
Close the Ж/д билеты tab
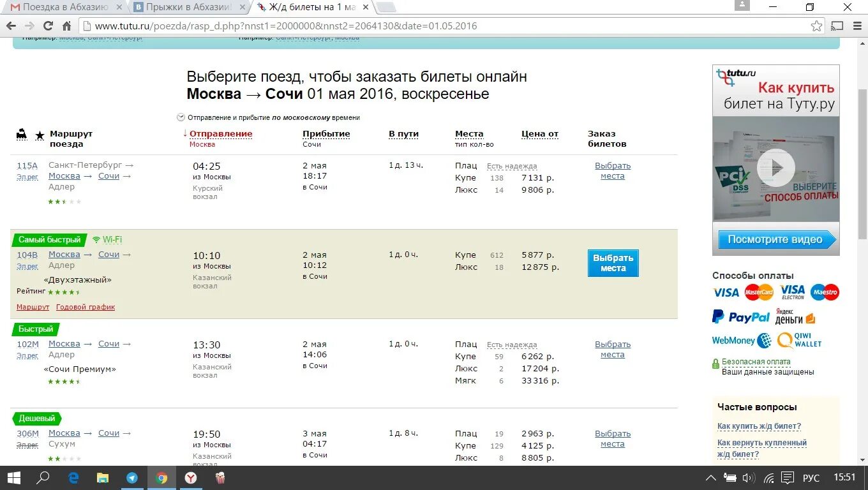(365, 8)
